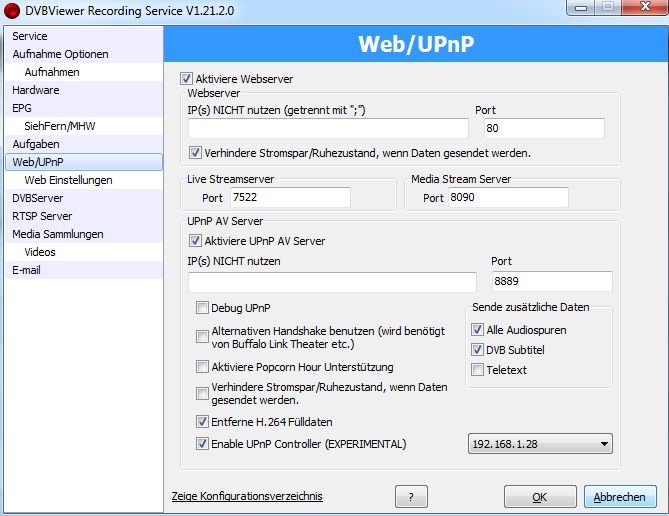Toggle Aktiviere Webserver checkbox

pos(186,79)
